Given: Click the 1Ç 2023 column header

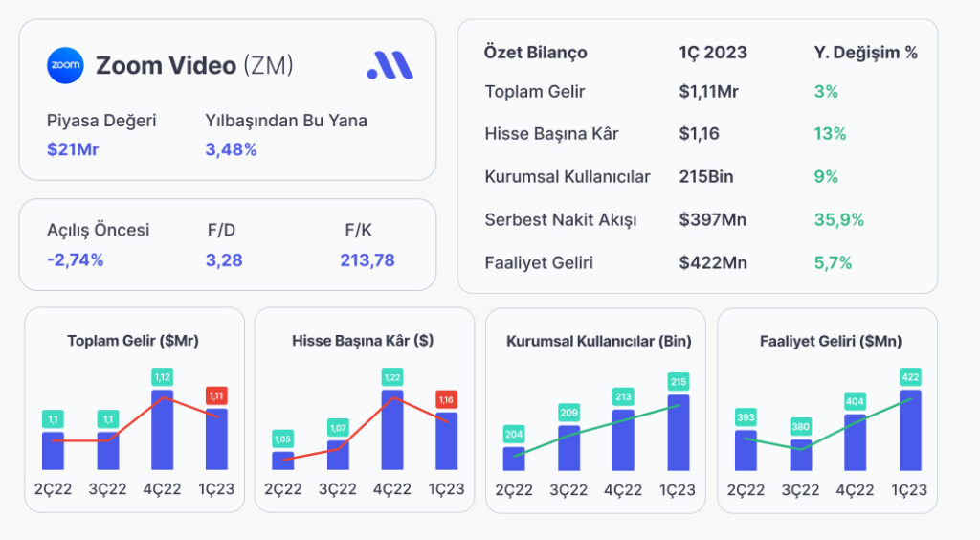Looking at the screenshot, I should click(713, 53).
